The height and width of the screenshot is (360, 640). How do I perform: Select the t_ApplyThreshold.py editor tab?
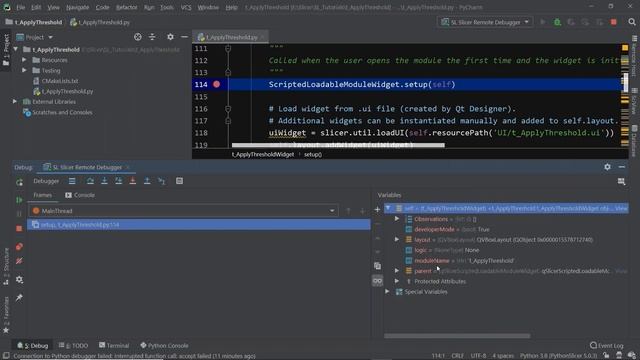click(x=231, y=37)
